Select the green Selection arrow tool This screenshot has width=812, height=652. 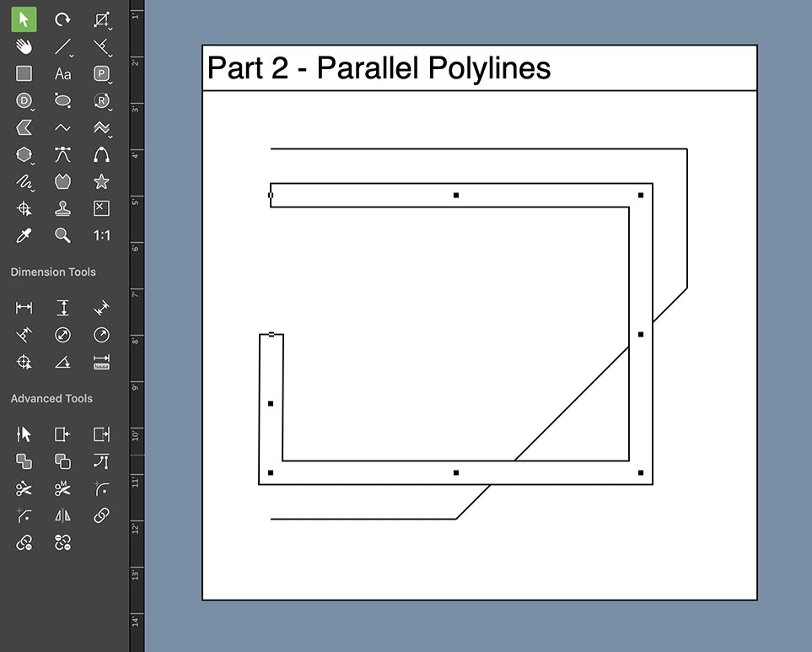[24, 19]
